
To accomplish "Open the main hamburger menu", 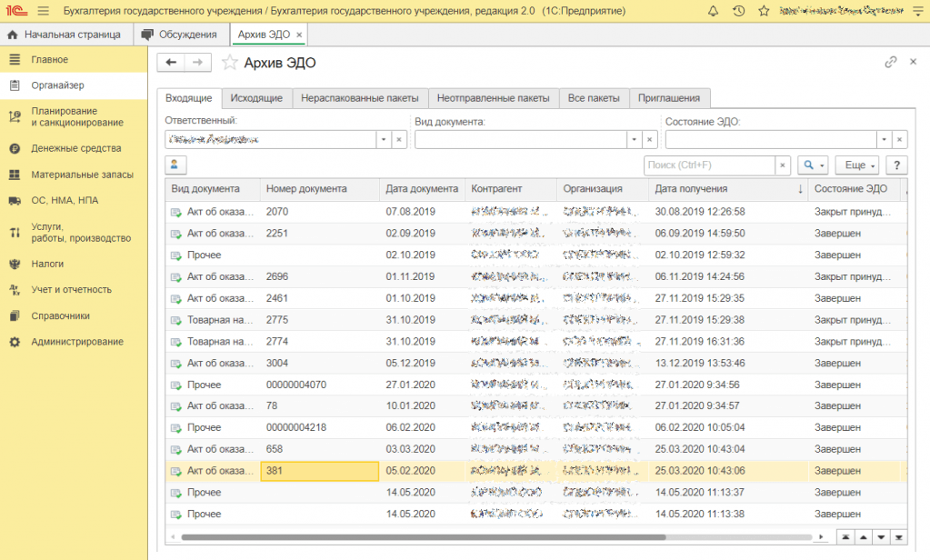I will [43, 11].
